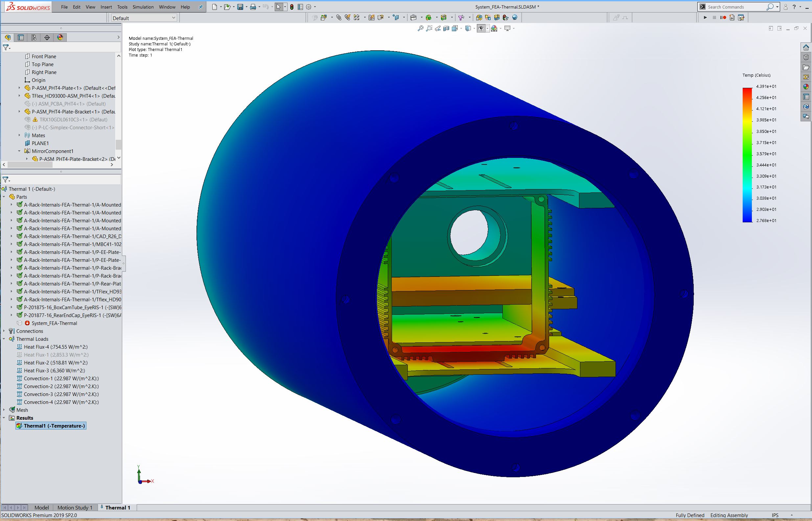Collapse the Thermal Loads folder
Screen dimensions: 812x521
[4, 339]
